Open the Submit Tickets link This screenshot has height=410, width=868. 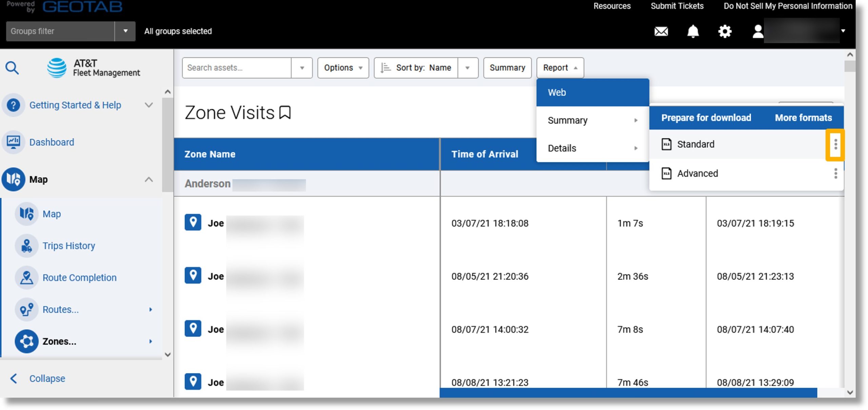(x=677, y=6)
